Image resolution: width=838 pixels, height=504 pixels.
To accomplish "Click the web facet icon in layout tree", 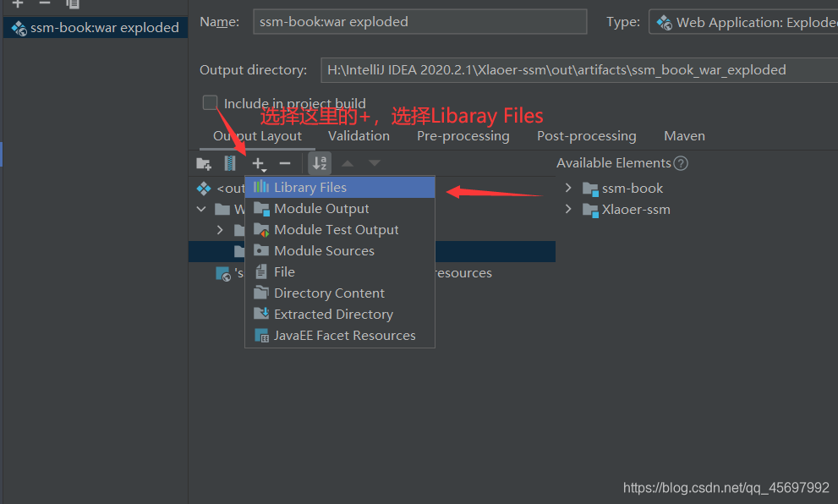I will click(x=223, y=274).
